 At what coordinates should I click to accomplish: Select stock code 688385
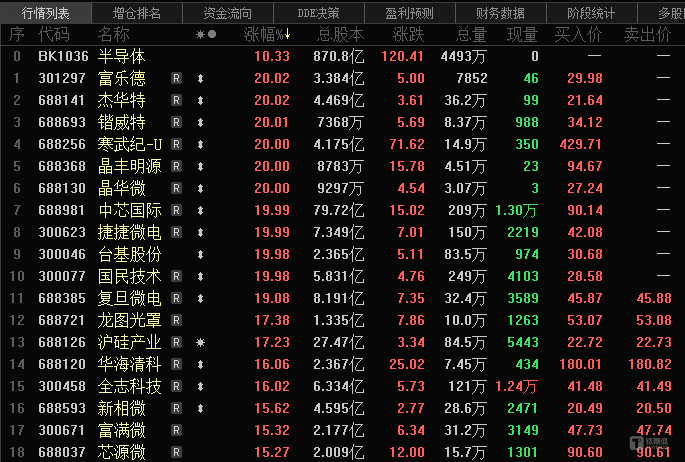(x=62, y=298)
